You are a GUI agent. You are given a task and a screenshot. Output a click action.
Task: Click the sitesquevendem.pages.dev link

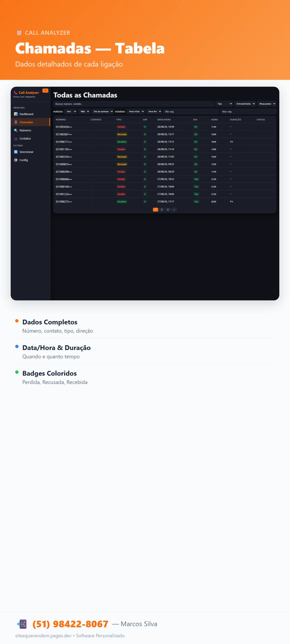click(43, 636)
